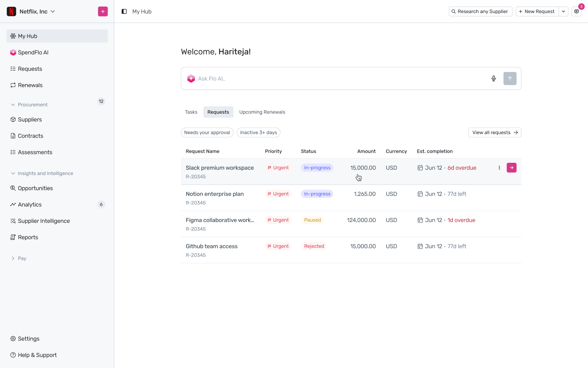The height and width of the screenshot is (368, 588).
Task: Click the microphone voice input icon
Action: point(494,79)
